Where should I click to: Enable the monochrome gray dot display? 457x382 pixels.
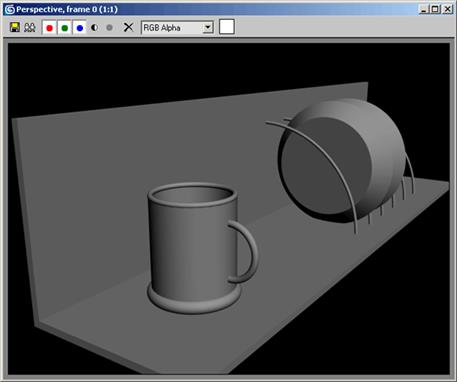click(x=109, y=27)
